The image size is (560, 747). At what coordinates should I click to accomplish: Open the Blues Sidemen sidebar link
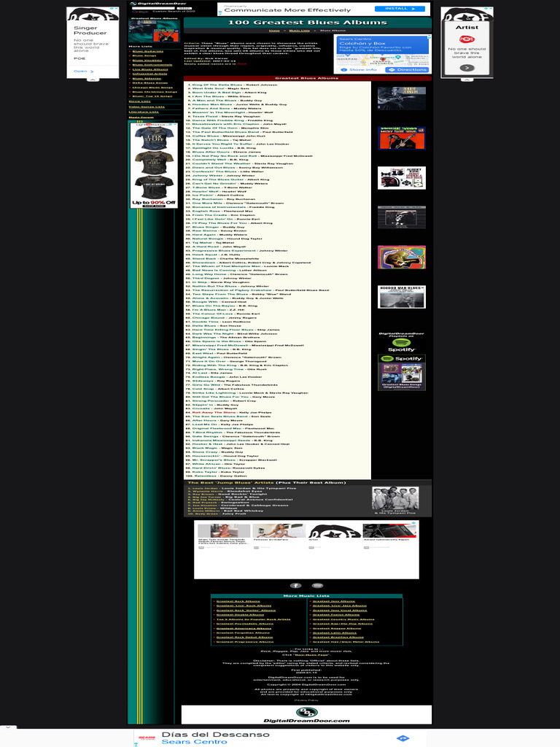click(x=146, y=78)
